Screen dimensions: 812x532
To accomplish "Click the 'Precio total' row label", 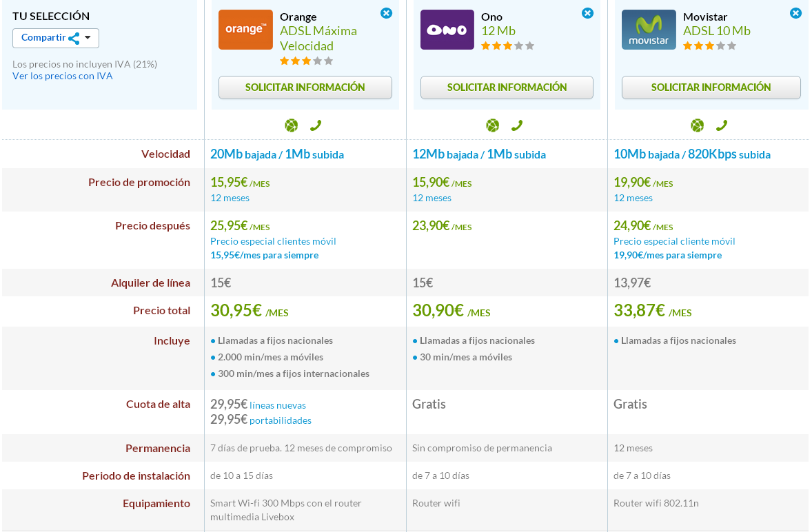I will 161,311.
